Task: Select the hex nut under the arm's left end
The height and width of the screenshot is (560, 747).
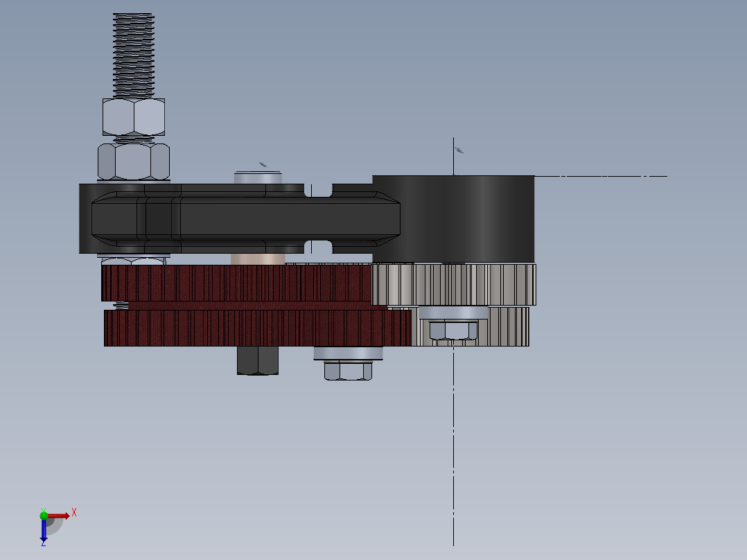Action: click(x=134, y=261)
